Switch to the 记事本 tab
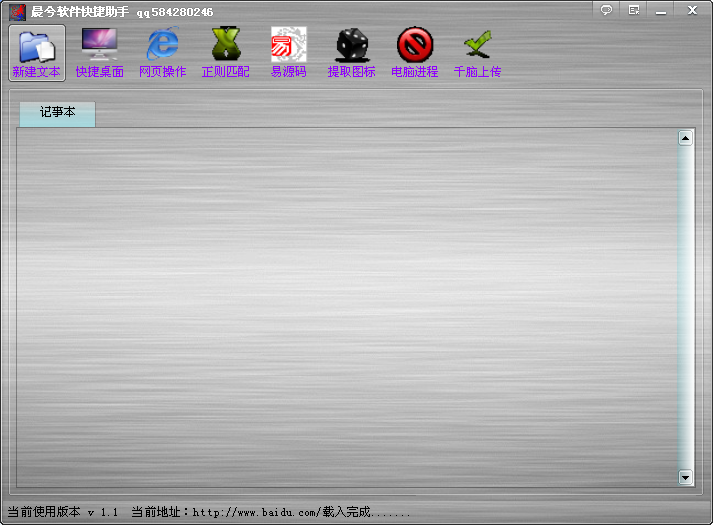This screenshot has width=713, height=525. click(57, 114)
